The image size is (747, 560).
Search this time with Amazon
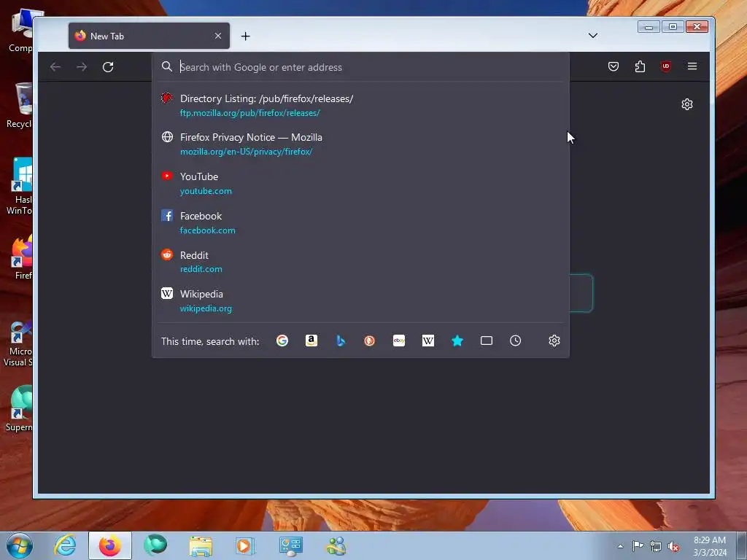311,341
